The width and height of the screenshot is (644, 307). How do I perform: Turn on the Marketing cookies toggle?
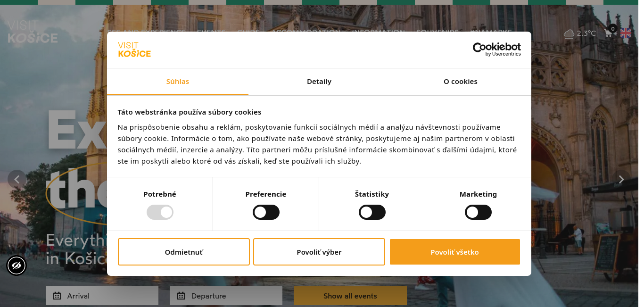478,212
